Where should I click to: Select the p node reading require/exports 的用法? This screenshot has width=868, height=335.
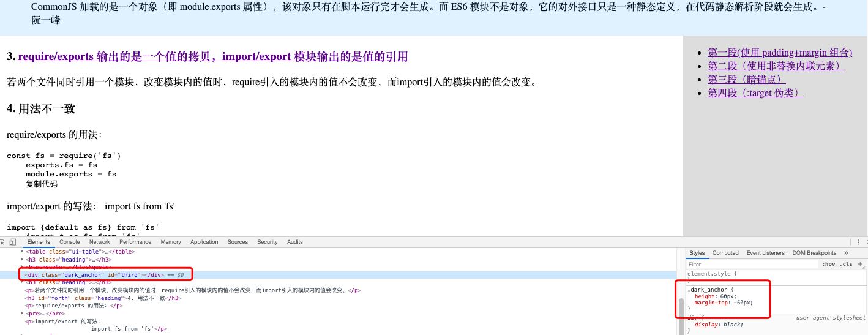click(74, 306)
